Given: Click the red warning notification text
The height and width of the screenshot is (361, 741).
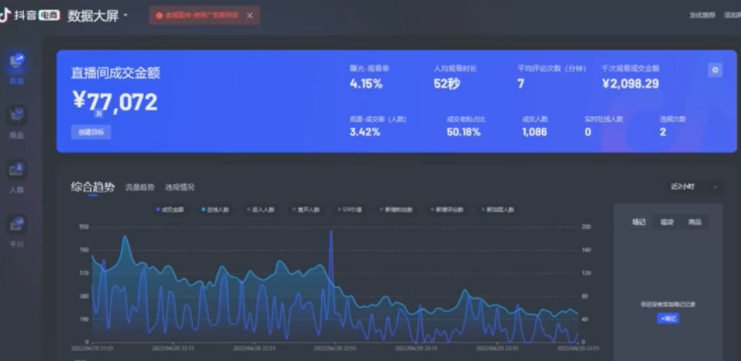Looking at the screenshot, I should pos(201,16).
